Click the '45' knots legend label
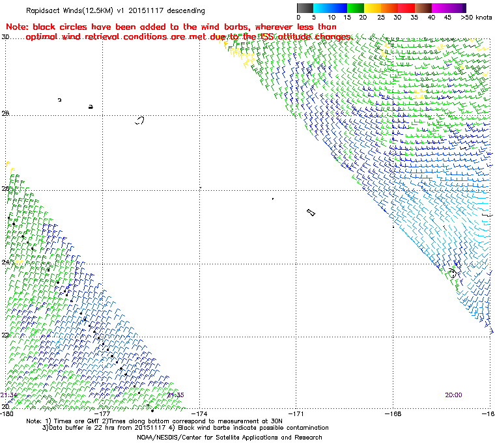 tap(447, 18)
